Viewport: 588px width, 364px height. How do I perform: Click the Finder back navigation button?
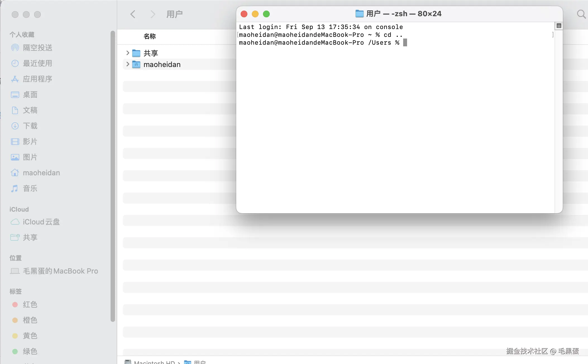133,14
